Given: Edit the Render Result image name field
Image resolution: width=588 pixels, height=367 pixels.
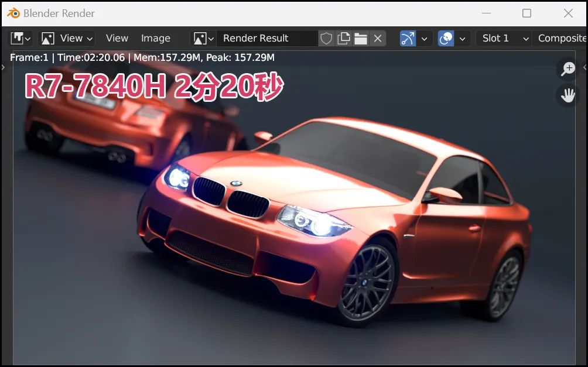Looking at the screenshot, I should click(267, 38).
